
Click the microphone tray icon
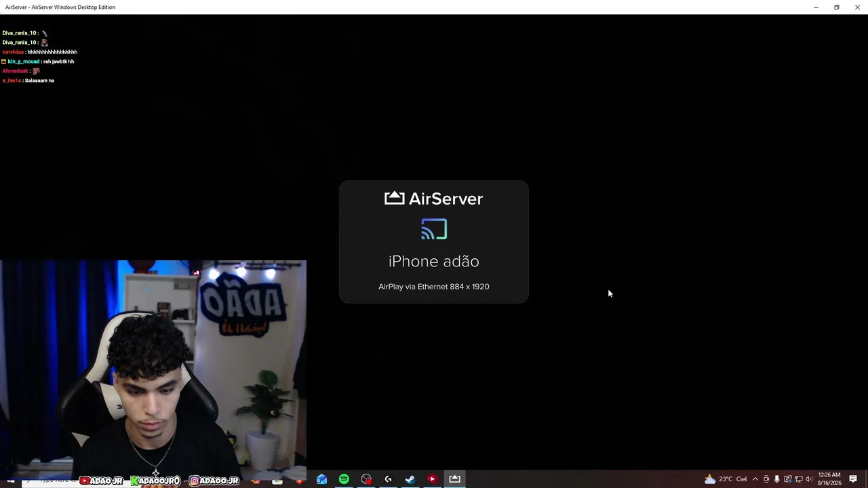[x=777, y=479]
